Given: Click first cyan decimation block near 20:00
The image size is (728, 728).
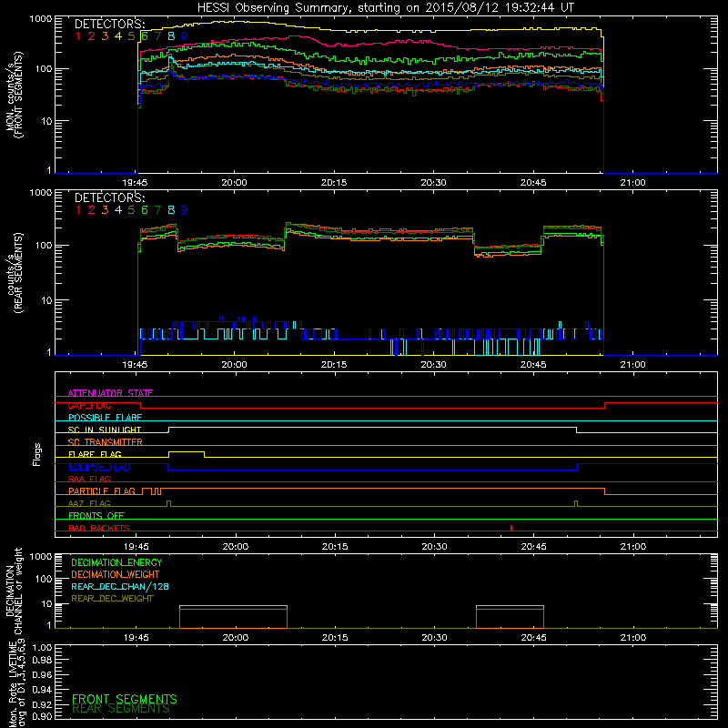Looking at the screenshot, I should pyautogui.click(x=234, y=606).
